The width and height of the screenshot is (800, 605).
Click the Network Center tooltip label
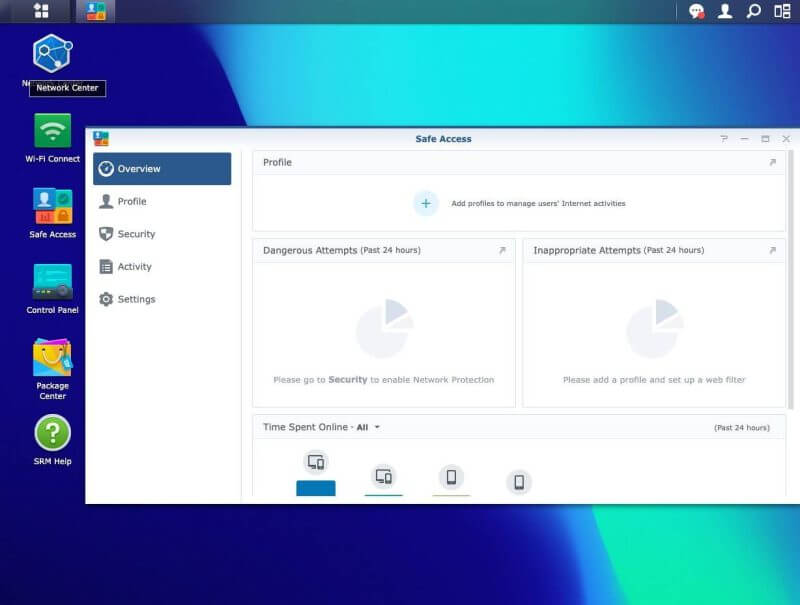[67, 88]
